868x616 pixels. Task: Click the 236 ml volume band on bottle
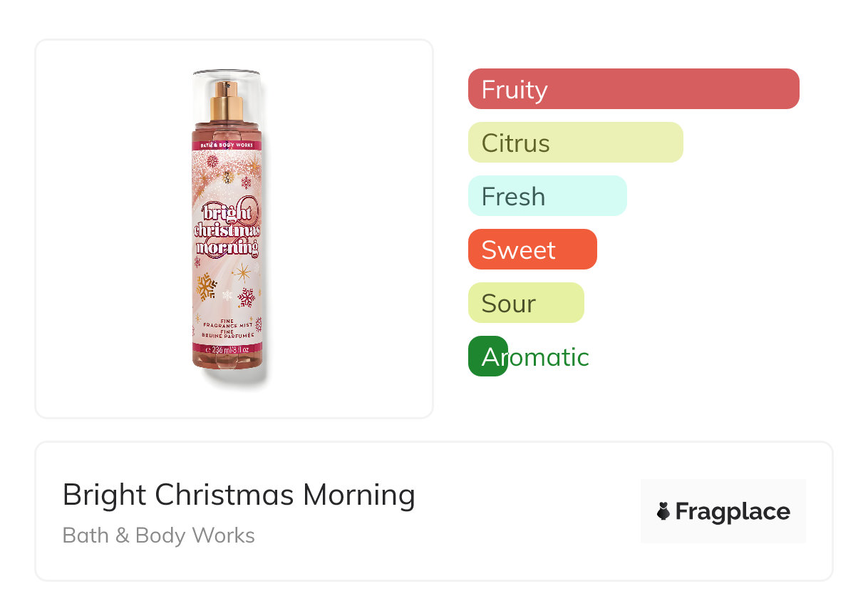(x=227, y=349)
